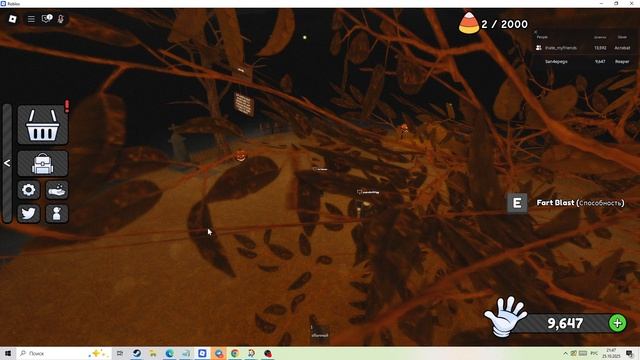Screen dimensions: 640x360
Task: Click the hanging wooden sign in the scene
Action: pyautogui.click(x=244, y=104)
